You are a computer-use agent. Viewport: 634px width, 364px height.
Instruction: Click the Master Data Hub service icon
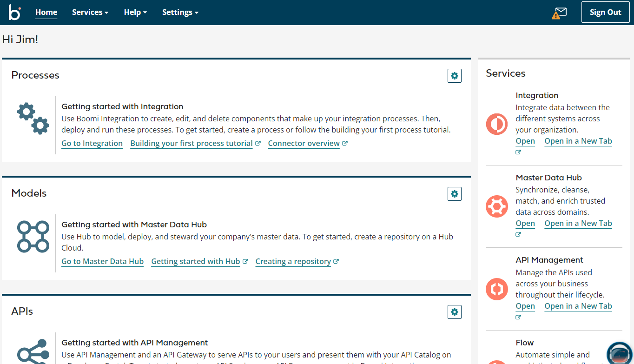tap(497, 206)
